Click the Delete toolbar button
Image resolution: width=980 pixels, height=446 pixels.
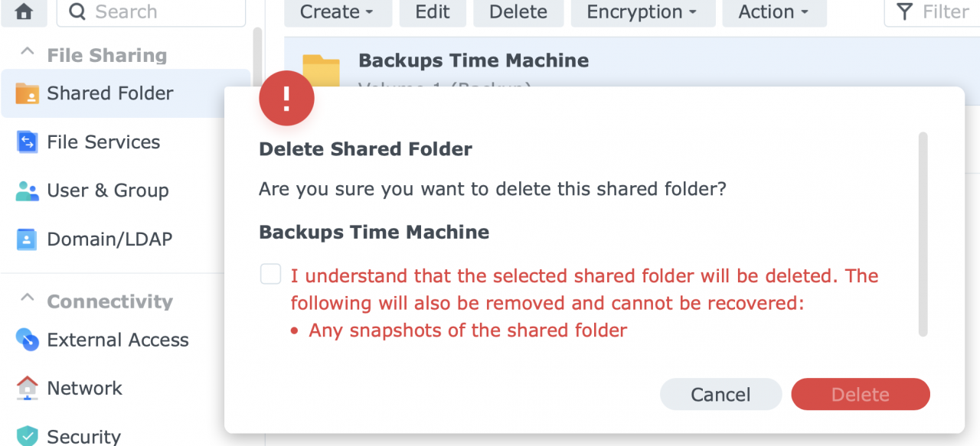click(x=518, y=12)
